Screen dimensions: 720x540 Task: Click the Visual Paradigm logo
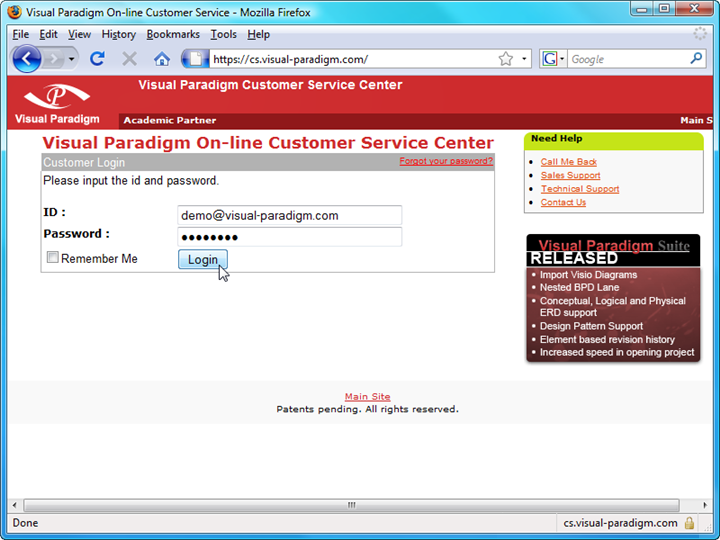point(57,103)
